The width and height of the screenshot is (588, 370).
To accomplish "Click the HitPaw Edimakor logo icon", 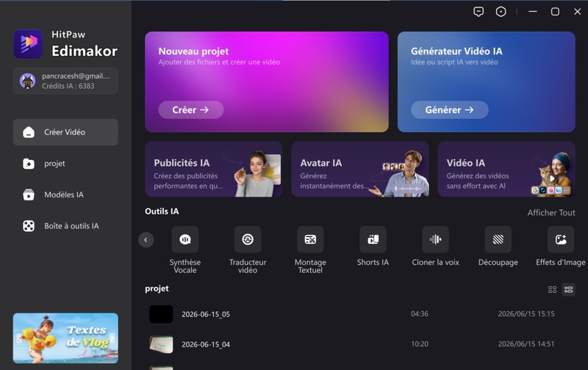I will pyautogui.click(x=28, y=44).
